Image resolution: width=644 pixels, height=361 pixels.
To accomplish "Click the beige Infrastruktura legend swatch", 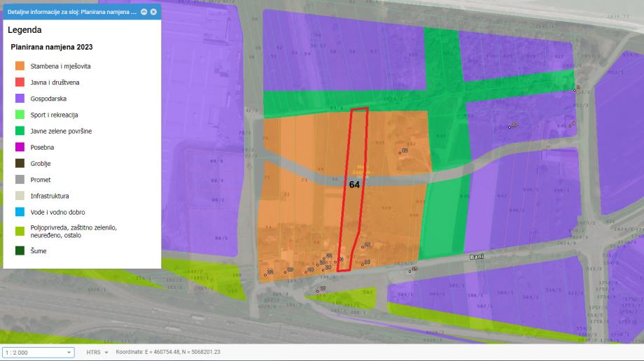I will point(20,195).
